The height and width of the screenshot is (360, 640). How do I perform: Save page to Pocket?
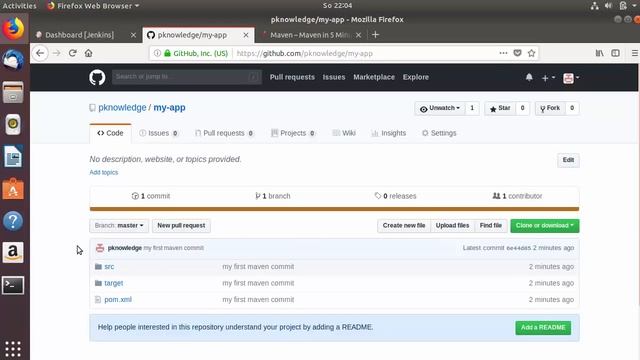point(517,53)
